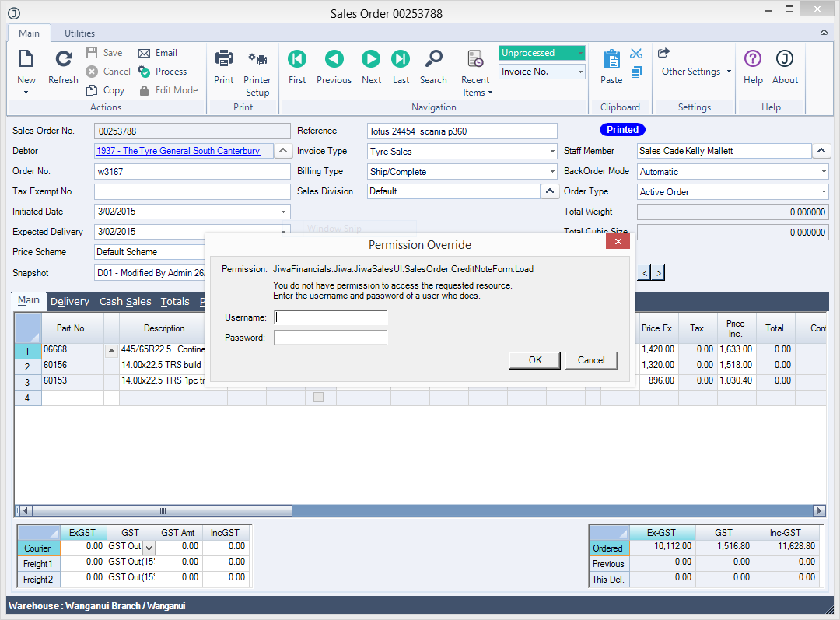The height and width of the screenshot is (620, 840).
Task: Toggle the checkbox in grid row 4
Action: point(318,398)
